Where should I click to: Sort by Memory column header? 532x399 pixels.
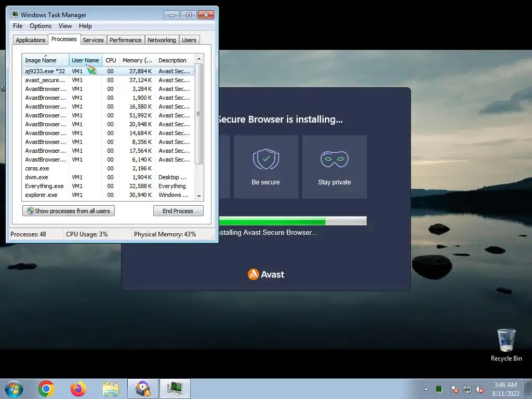pyautogui.click(x=137, y=60)
